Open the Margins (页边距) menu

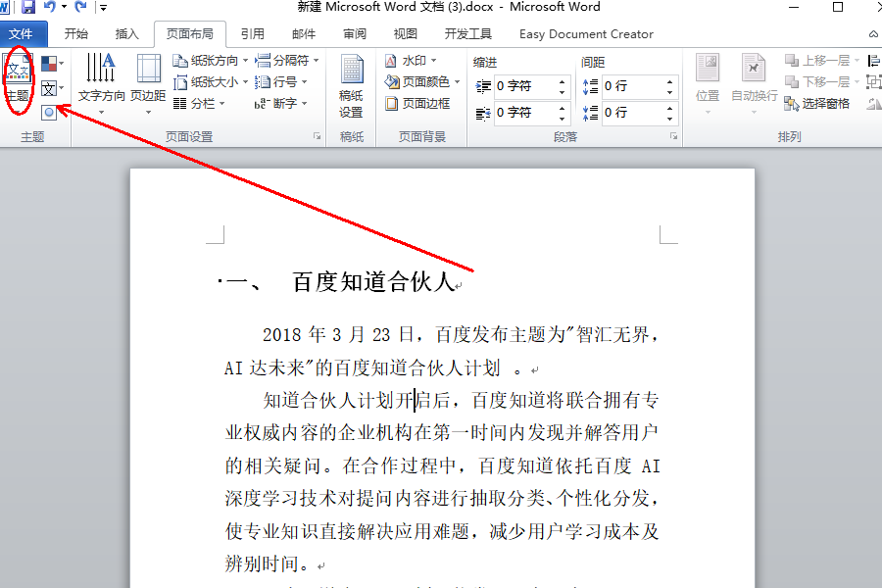pyautogui.click(x=149, y=83)
